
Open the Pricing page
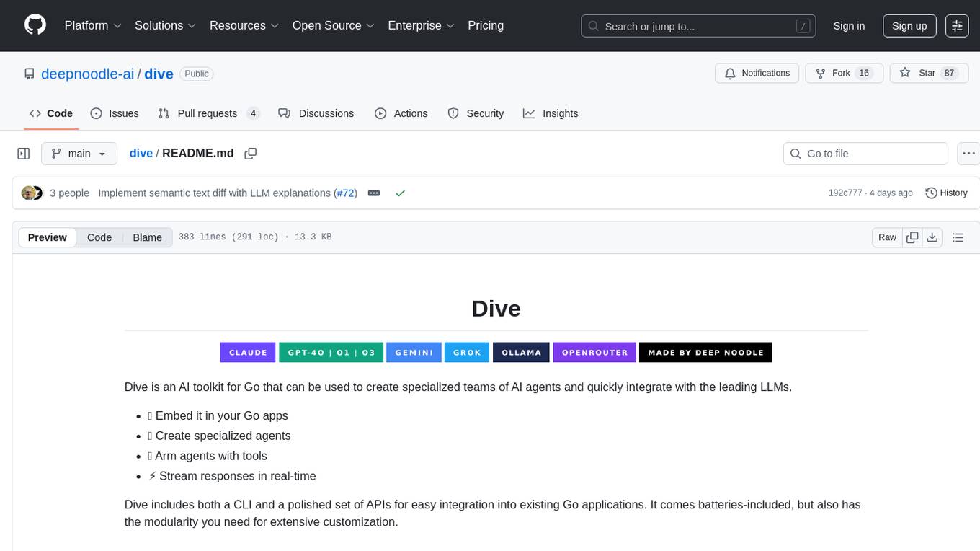coord(486,25)
